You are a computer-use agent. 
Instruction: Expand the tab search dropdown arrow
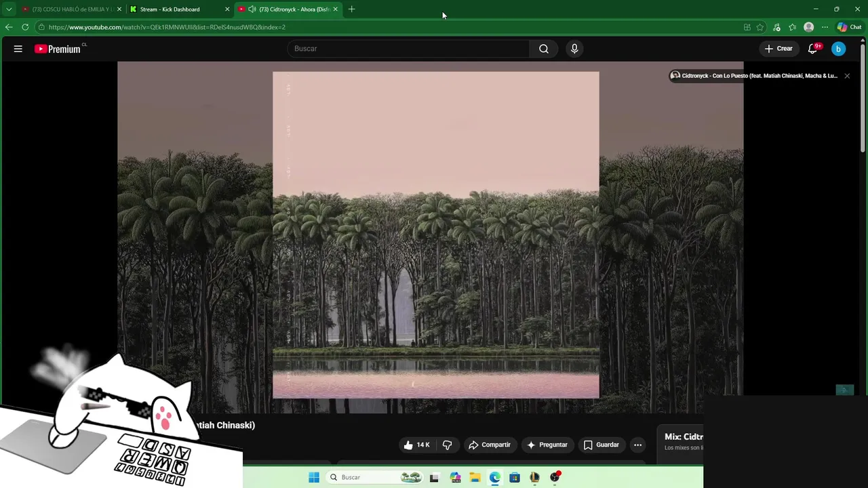9,9
